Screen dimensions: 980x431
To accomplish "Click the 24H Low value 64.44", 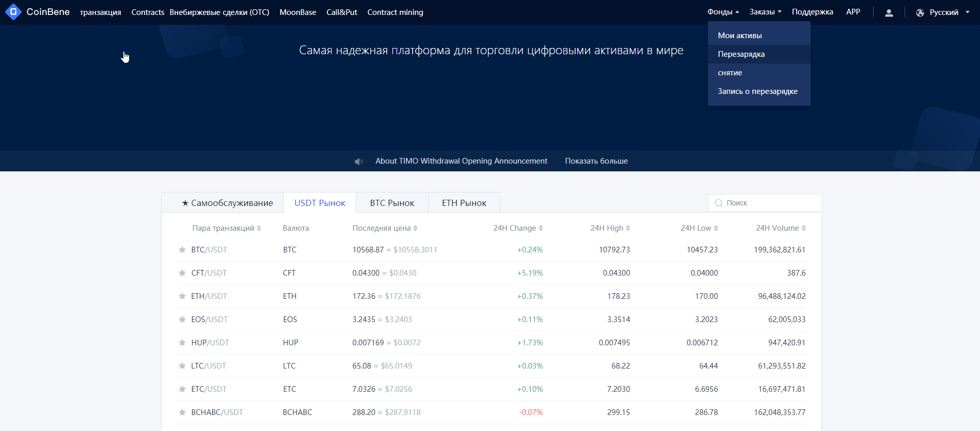I will click(x=708, y=366).
